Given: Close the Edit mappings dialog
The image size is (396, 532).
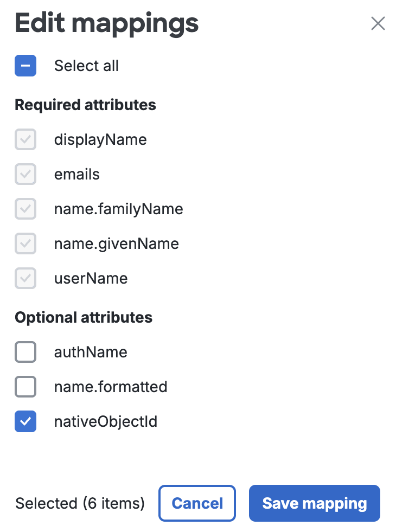Looking at the screenshot, I should pos(378,23).
